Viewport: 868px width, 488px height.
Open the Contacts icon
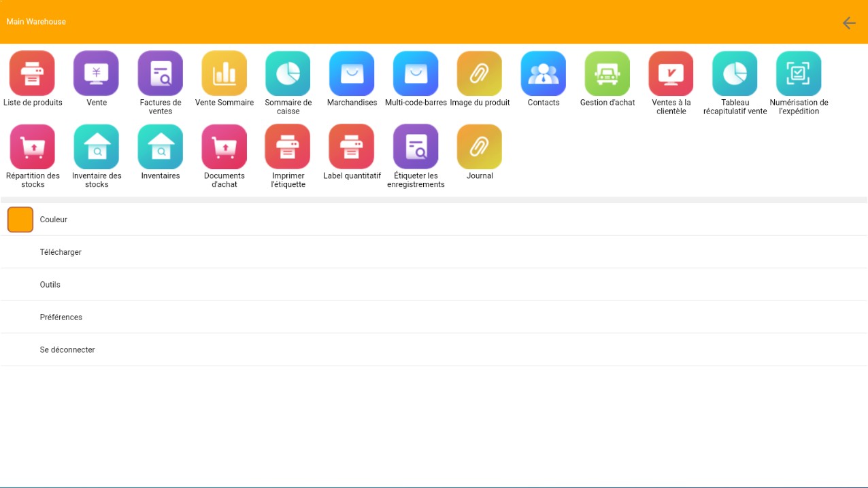tap(544, 73)
